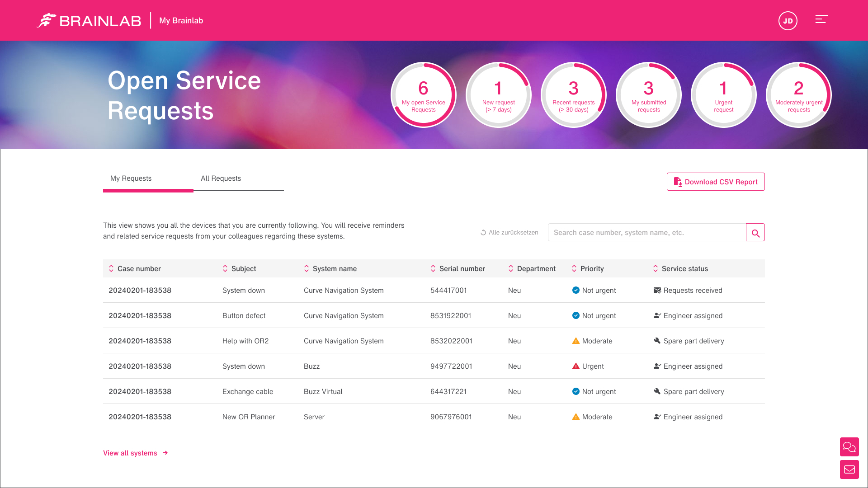Viewport: 868px width, 488px height.
Task: Click the search magnifier button
Action: tap(755, 233)
